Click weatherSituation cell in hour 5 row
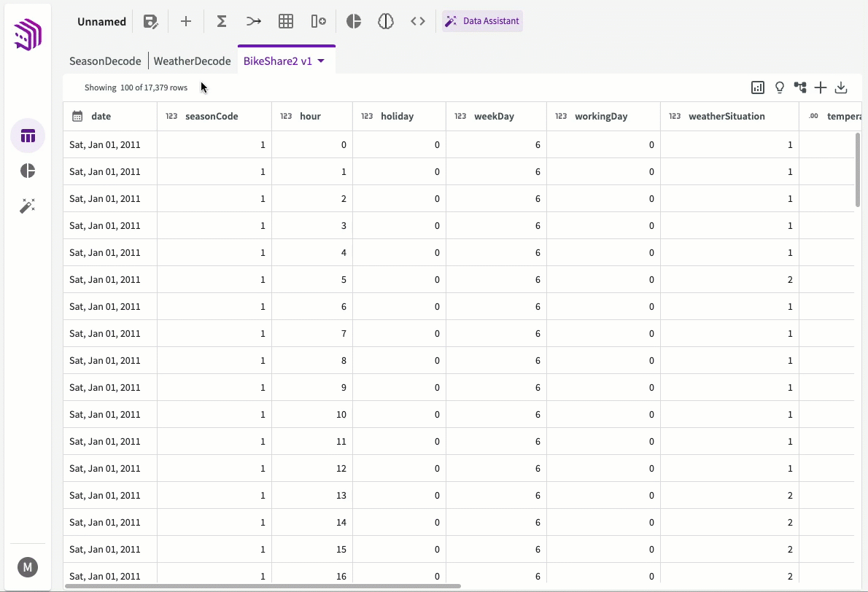Screen dimensions: 868x592 tap(729, 279)
